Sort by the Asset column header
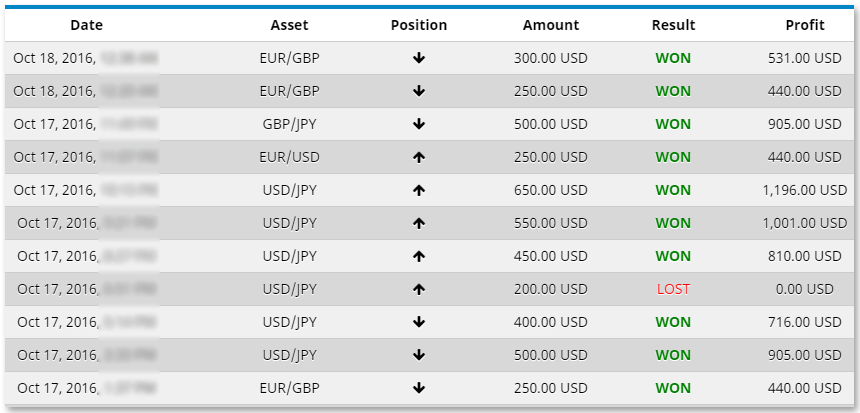Viewport: 860px width, 413px height. pos(289,25)
